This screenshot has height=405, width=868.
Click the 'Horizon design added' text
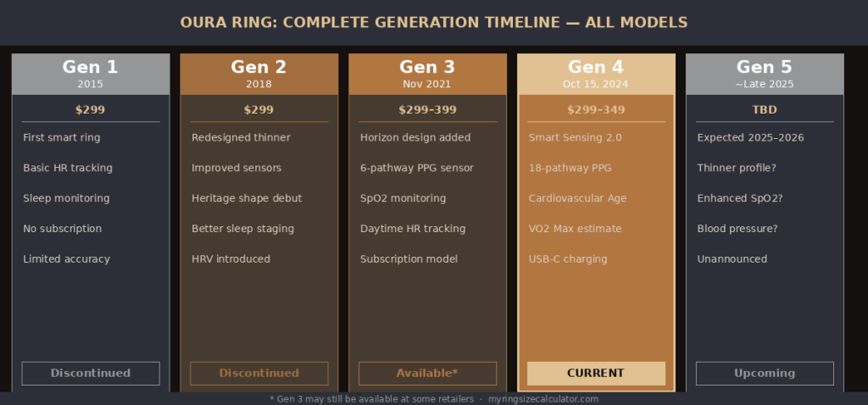pos(415,137)
